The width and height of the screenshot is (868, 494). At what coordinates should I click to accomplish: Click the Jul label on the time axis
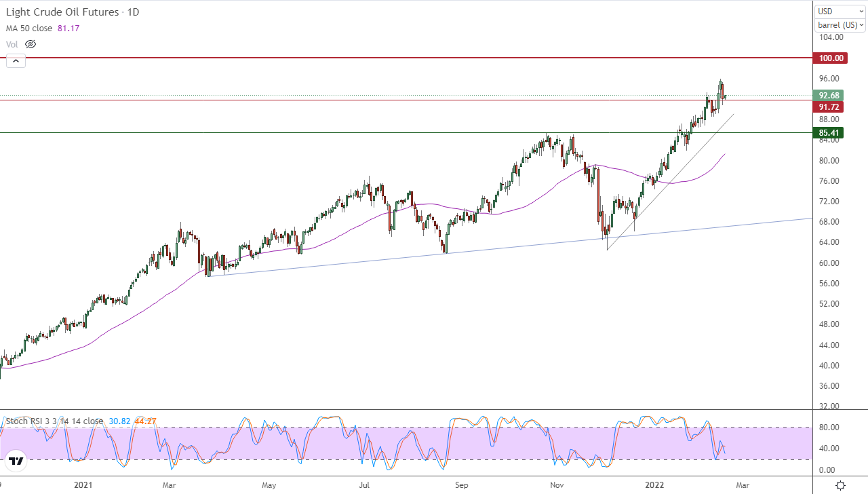click(x=364, y=485)
